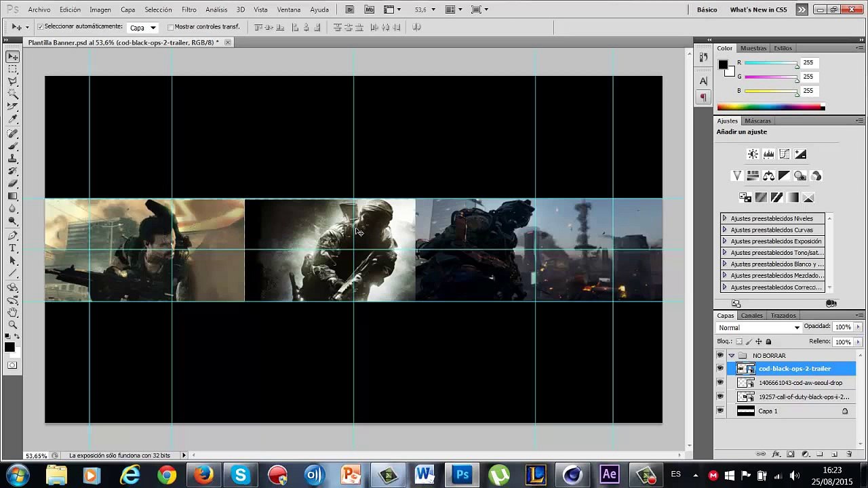Click the color spectrum ramp
This screenshot has width=868, height=488.
pos(771,107)
